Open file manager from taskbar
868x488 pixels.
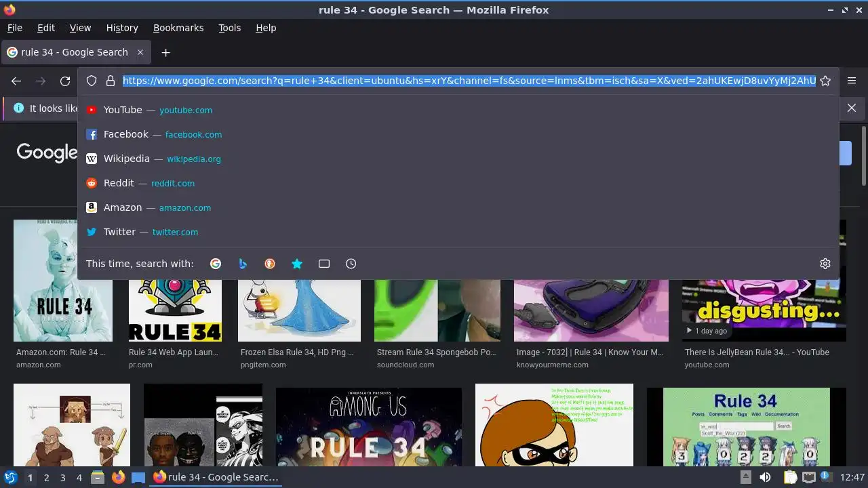coord(98,477)
